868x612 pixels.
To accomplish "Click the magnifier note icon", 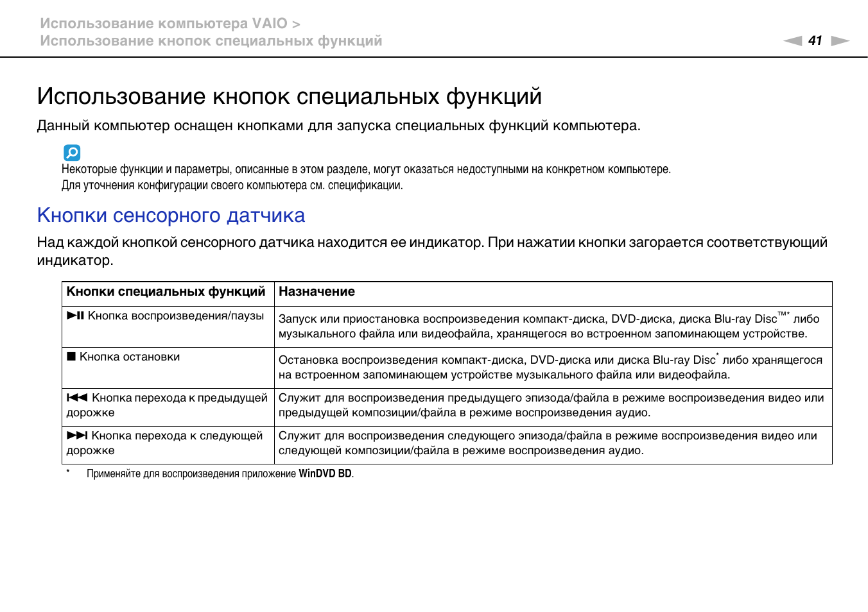I will click(72, 153).
